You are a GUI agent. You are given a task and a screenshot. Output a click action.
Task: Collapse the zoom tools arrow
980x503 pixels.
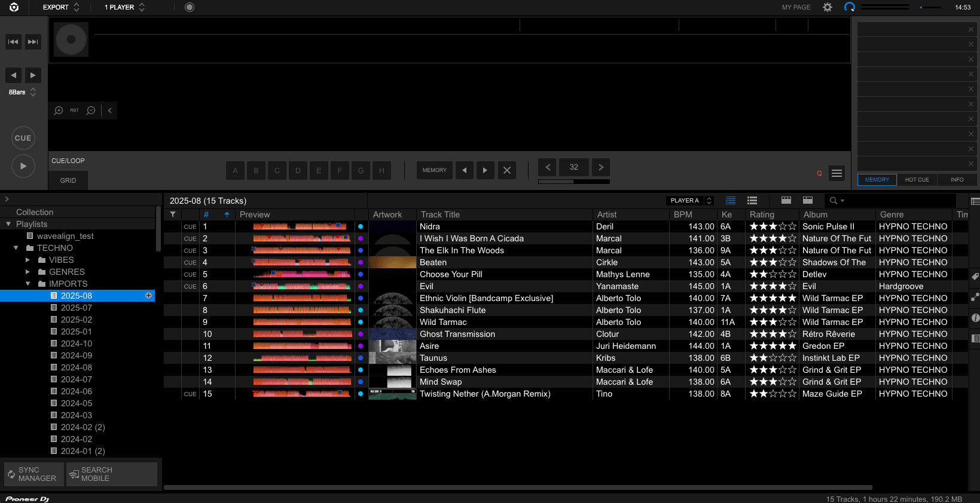point(110,111)
